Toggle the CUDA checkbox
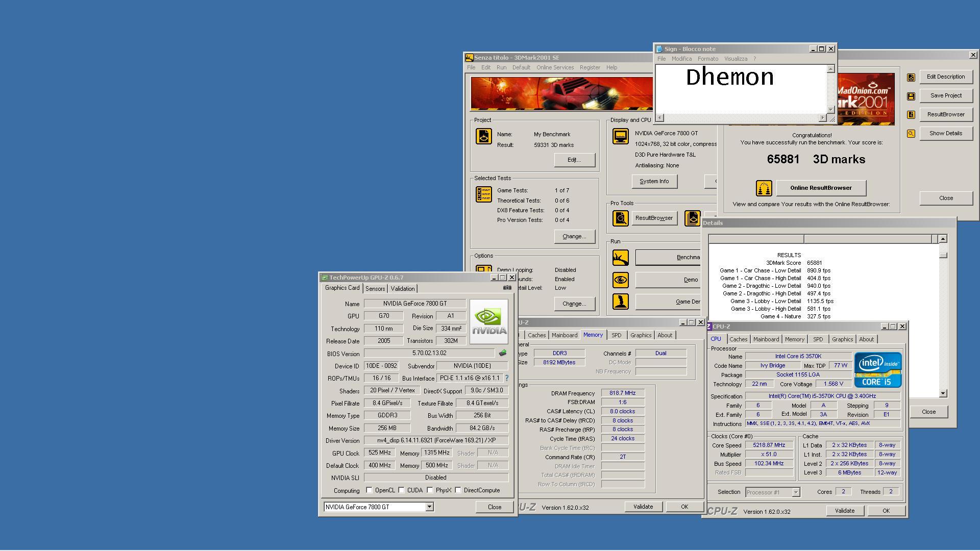The width and height of the screenshot is (980, 551). (402, 490)
